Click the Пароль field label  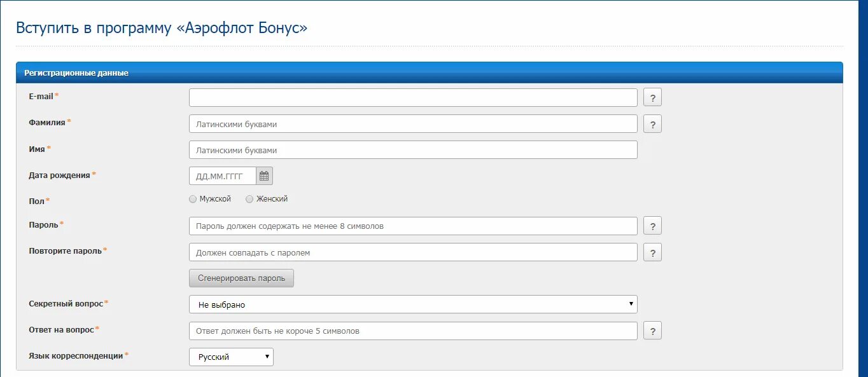point(43,224)
